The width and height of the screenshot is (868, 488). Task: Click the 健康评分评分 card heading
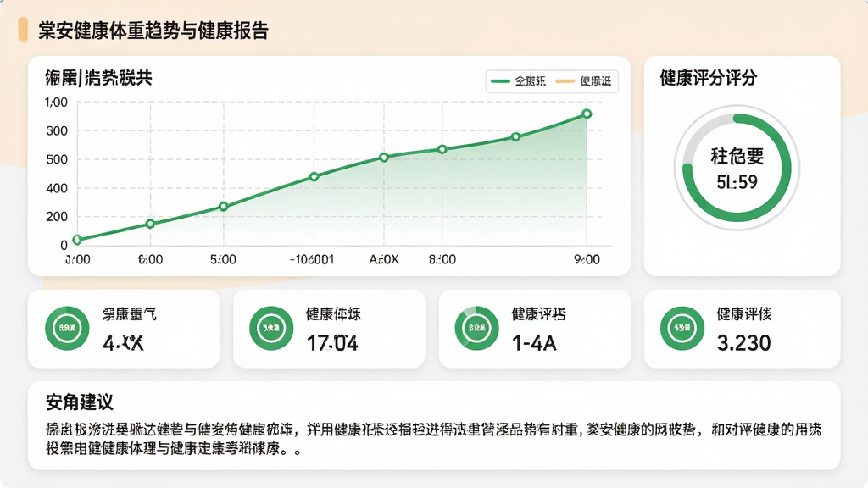pyautogui.click(x=709, y=77)
